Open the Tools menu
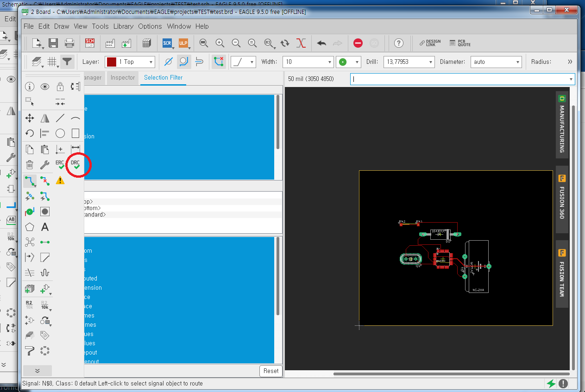 pyautogui.click(x=100, y=26)
